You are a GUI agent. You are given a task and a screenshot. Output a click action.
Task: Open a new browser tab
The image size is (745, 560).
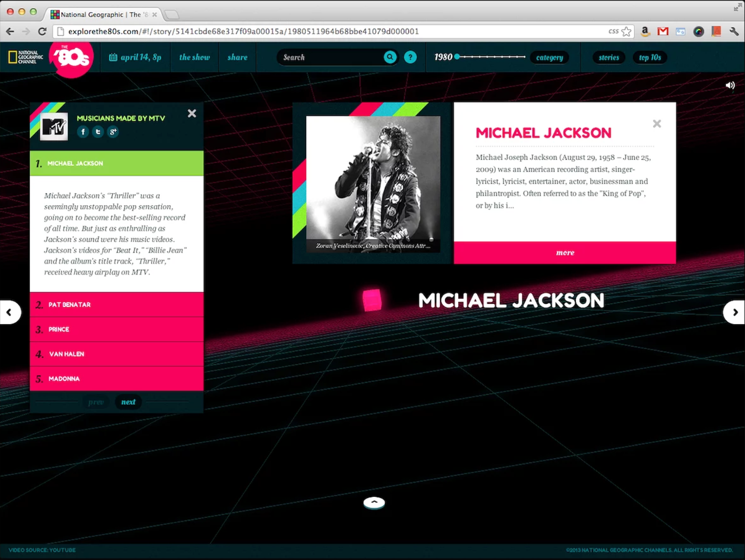[172, 15]
